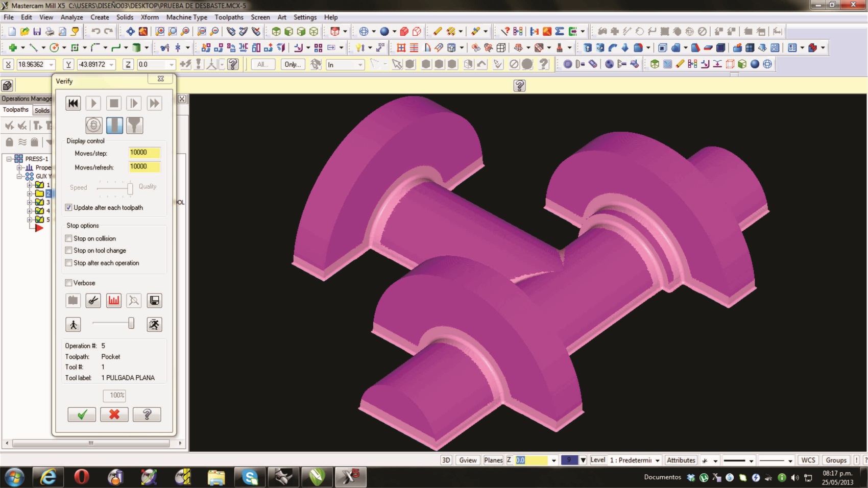The width and height of the screenshot is (868, 488).
Task: Confirm Verify dialog with green check
Action: 82,414
